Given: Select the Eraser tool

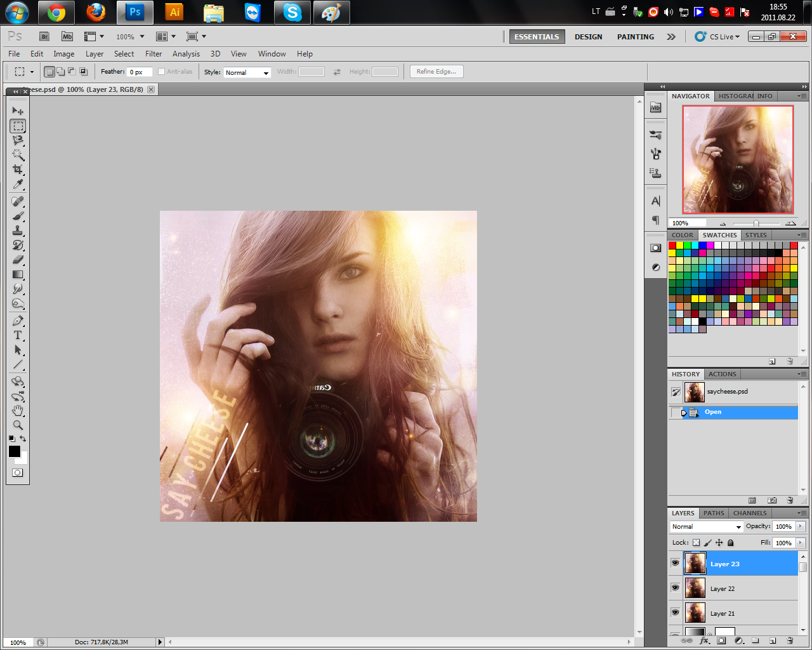Looking at the screenshot, I should coord(18,260).
